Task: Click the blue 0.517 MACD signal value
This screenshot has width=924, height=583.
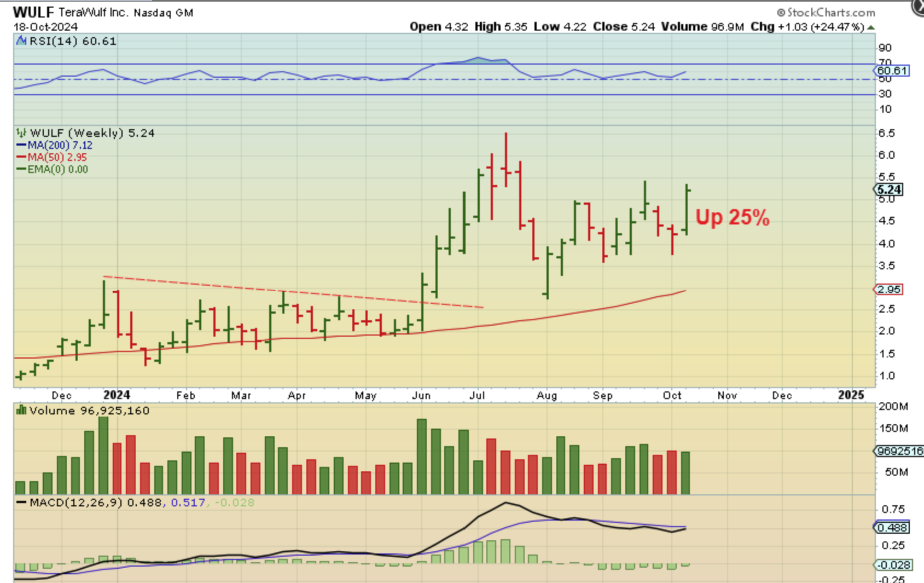Action: [x=188, y=503]
